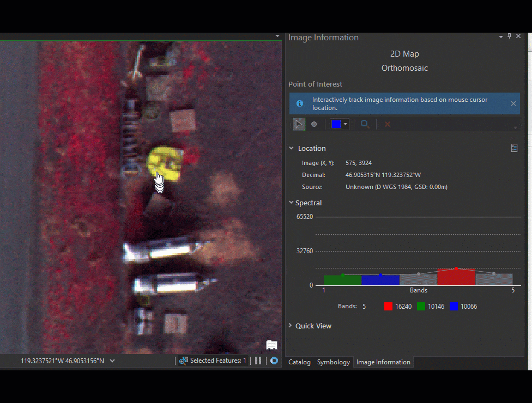Switch to the Catalog tab
The image size is (532, 403).
coord(299,362)
